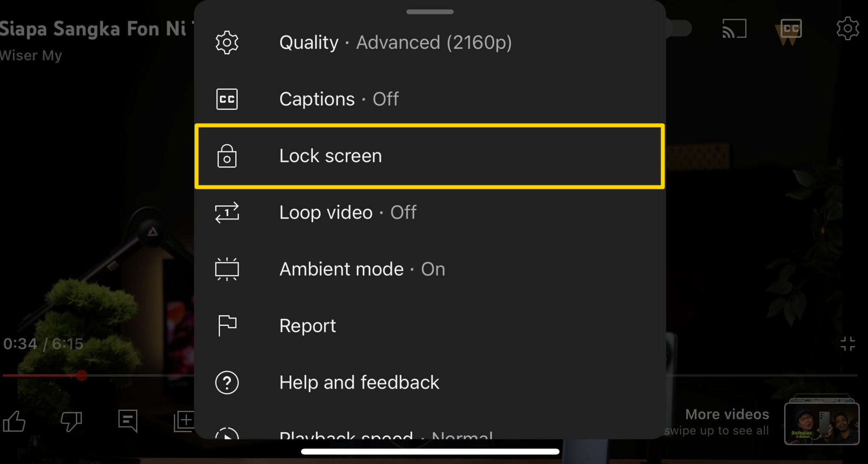Click the player settings gear icon

coord(847,29)
